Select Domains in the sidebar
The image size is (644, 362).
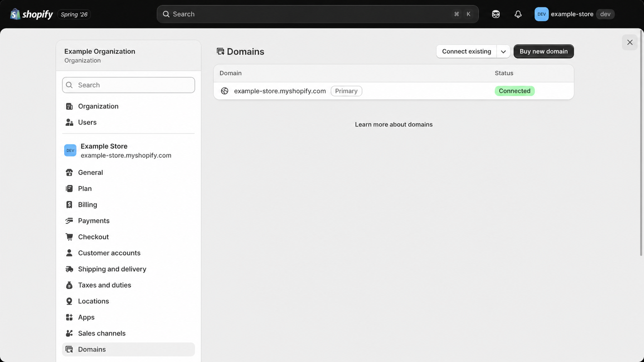[x=128, y=349]
